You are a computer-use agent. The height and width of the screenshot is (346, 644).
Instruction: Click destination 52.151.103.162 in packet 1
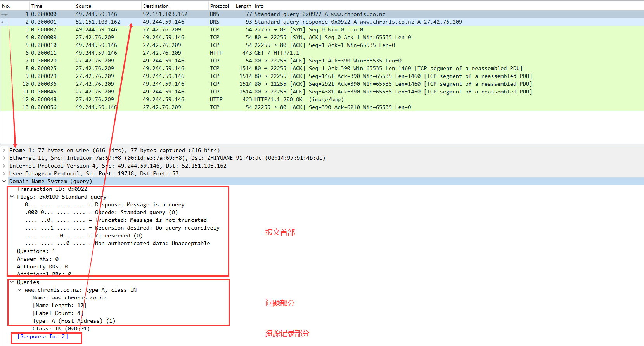click(165, 14)
